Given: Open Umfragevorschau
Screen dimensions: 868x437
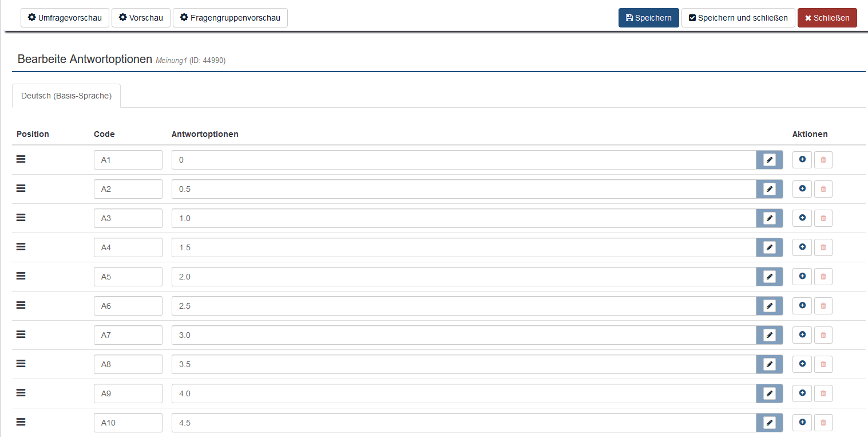Looking at the screenshot, I should tap(65, 18).
